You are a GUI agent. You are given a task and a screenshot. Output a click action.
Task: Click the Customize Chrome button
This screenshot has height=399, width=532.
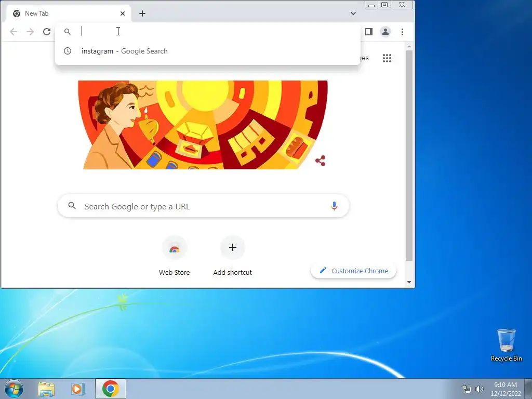pyautogui.click(x=353, y=271)
